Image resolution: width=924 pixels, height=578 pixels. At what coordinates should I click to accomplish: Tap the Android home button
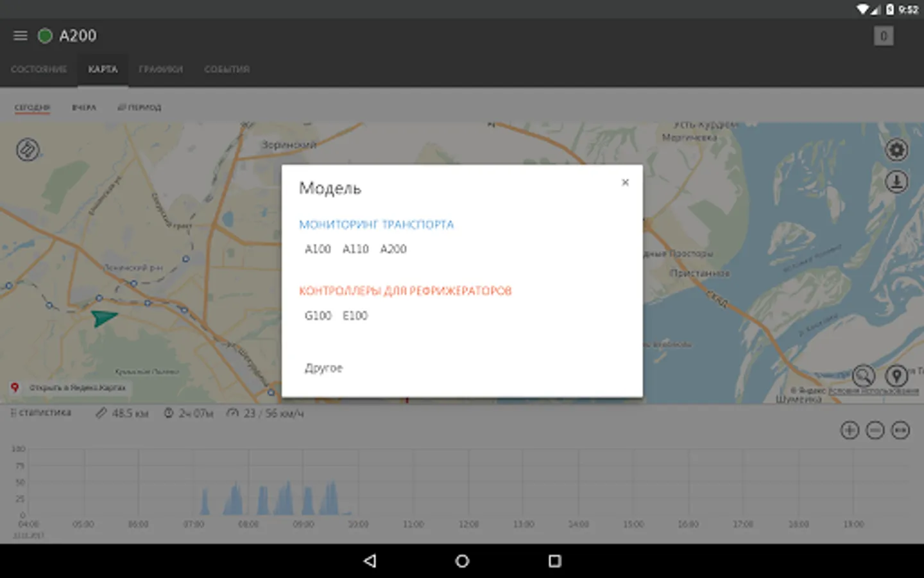coord(462,561)
